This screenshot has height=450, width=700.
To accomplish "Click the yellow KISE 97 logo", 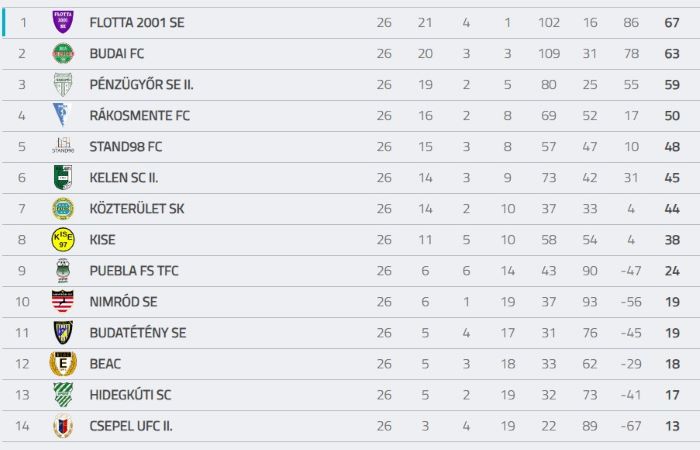I will (63, 240).
